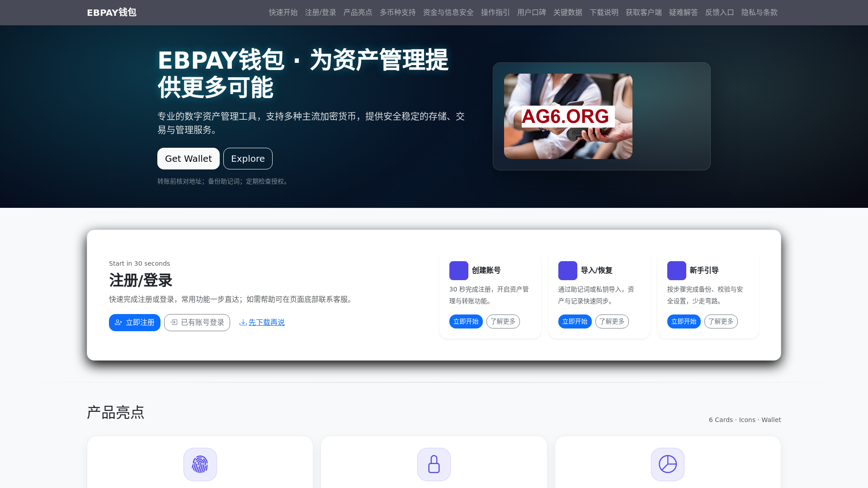Image resolution: width=868 pixels, height=488 pixels.
Task: Click the padlock icon card
Action: [x=434, y=465]
